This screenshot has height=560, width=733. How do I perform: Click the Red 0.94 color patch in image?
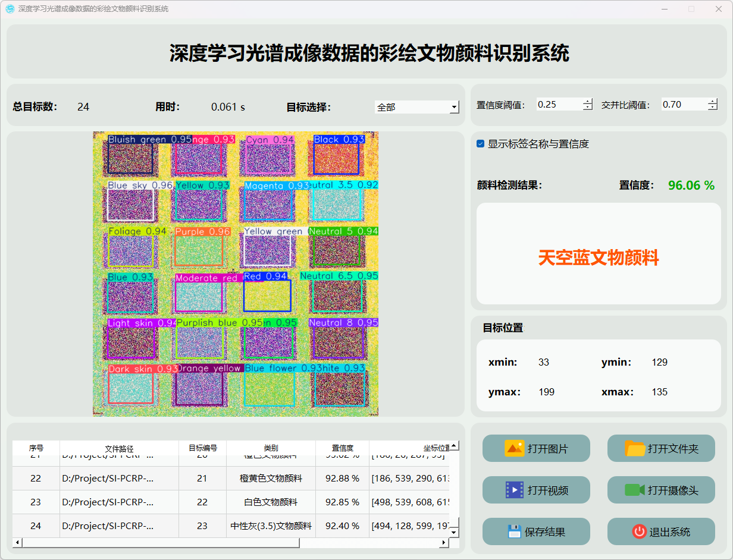pos(267,295)
